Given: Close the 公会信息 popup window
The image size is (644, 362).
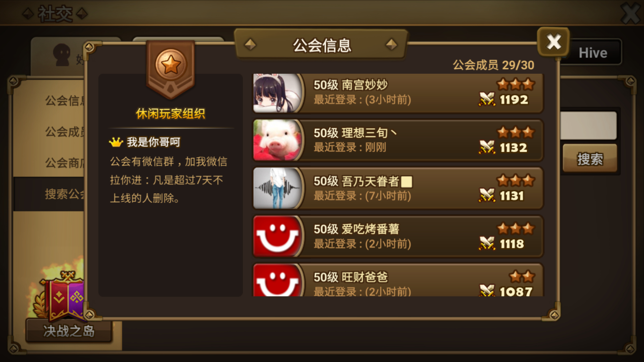Looking at the screenshot, I should pos(553,42).
